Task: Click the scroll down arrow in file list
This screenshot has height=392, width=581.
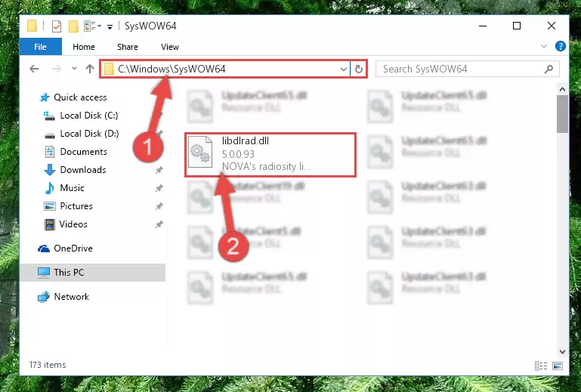Action: (x=562, y=352)
